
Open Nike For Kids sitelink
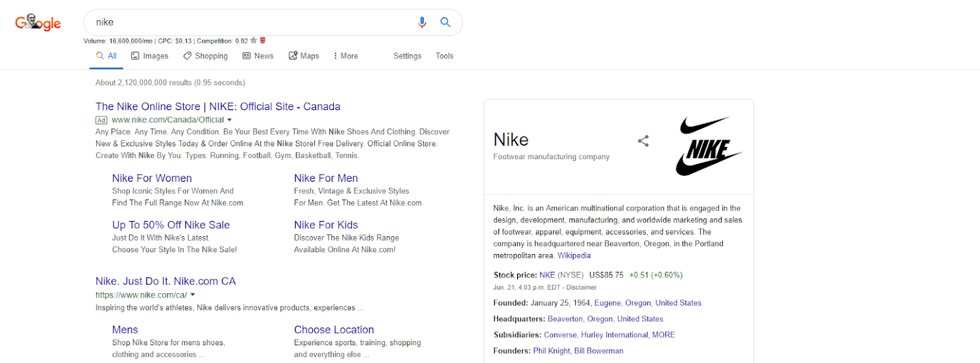(x=326, y=225)
